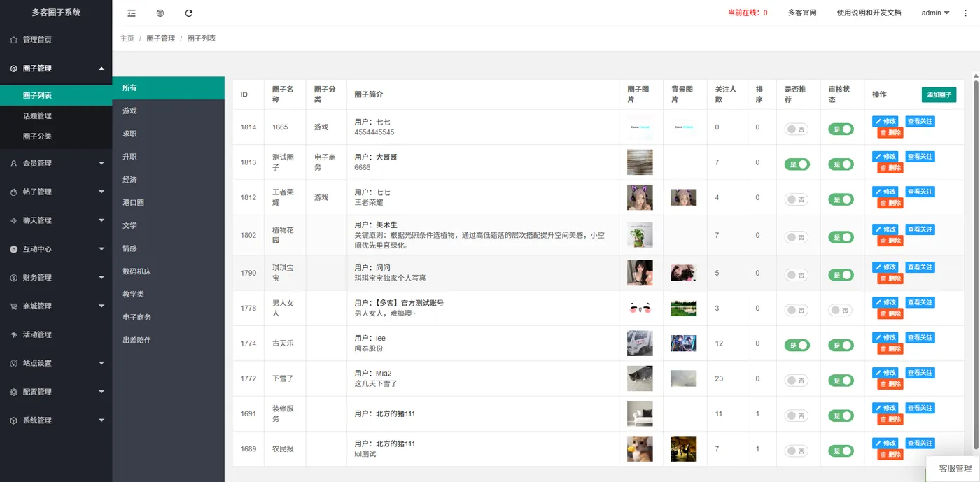Toggle 审核状态 switch for 王者荣耀 row
Image resolution: width=980 pixels, height=482 pixels.
click(x=841, y=199)
